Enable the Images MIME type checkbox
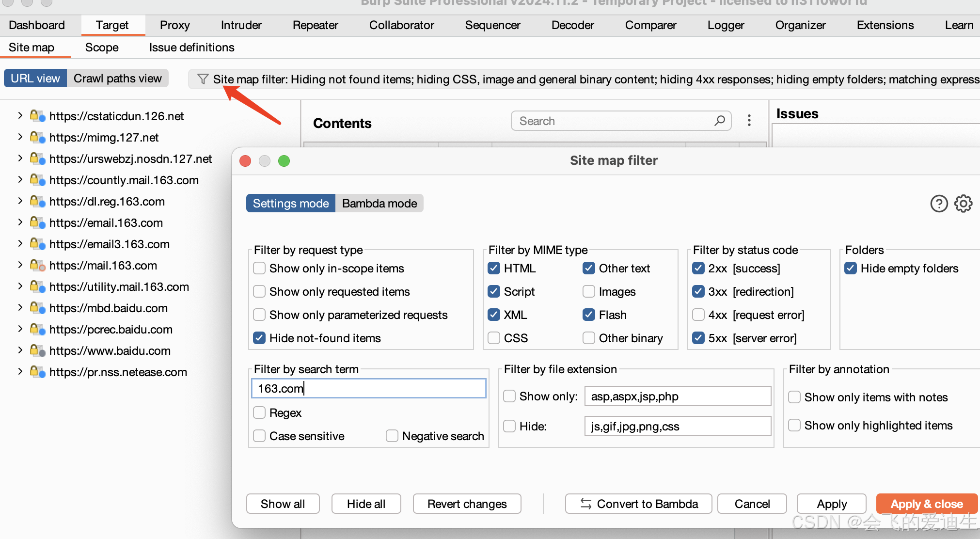This screenshot has height=539, width=980. (589, 292)
